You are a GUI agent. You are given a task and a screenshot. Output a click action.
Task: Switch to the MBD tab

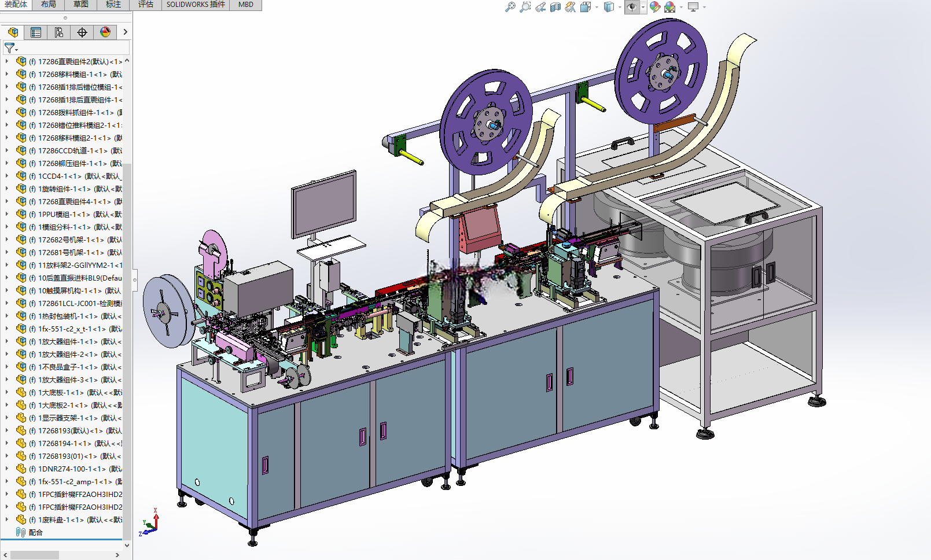click(x=246, y=5)
